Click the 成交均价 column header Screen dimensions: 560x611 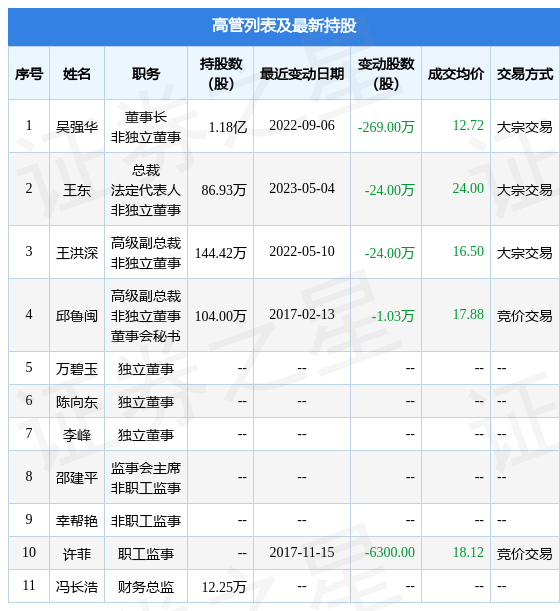[x=456, y=74]
